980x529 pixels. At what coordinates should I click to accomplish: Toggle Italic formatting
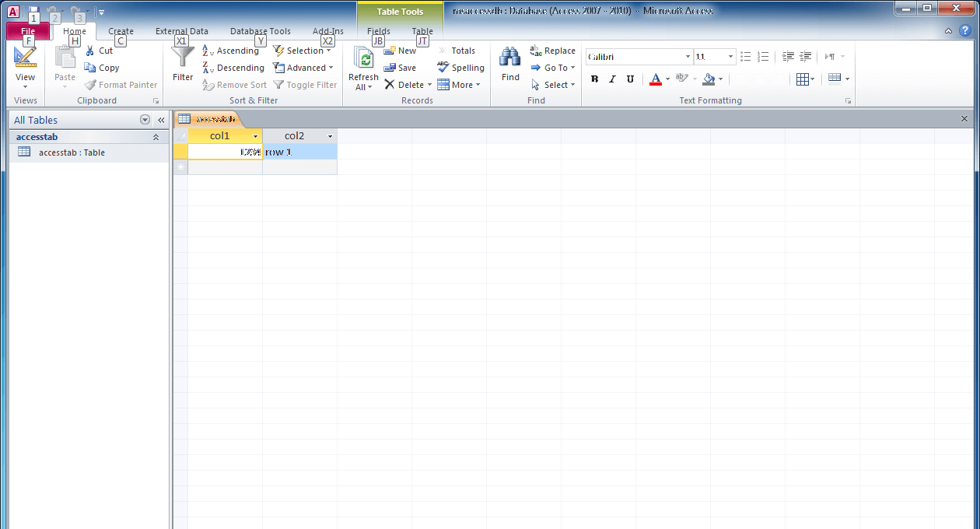[612, 79]
